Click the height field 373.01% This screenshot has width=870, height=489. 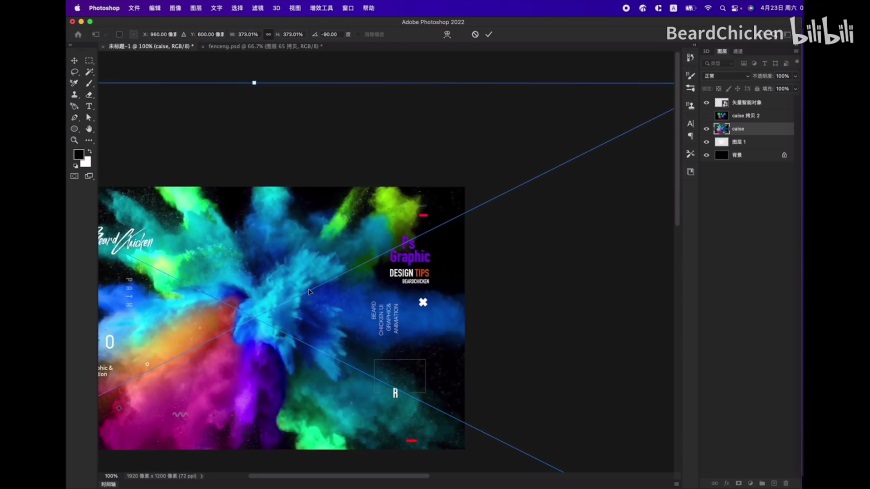pos(293,34)
